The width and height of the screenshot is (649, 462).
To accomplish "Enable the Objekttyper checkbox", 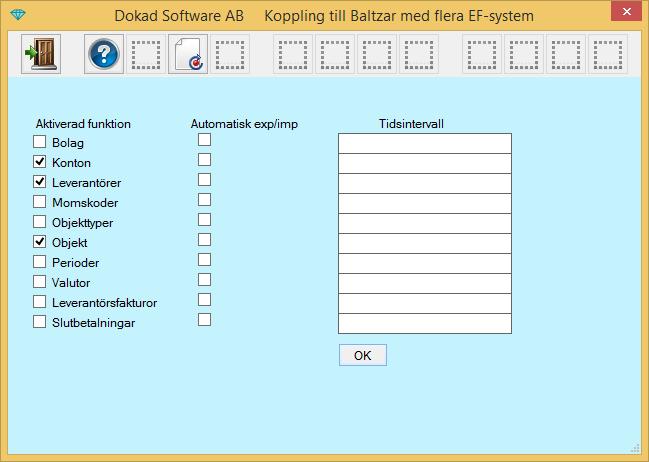I will 39,222.
